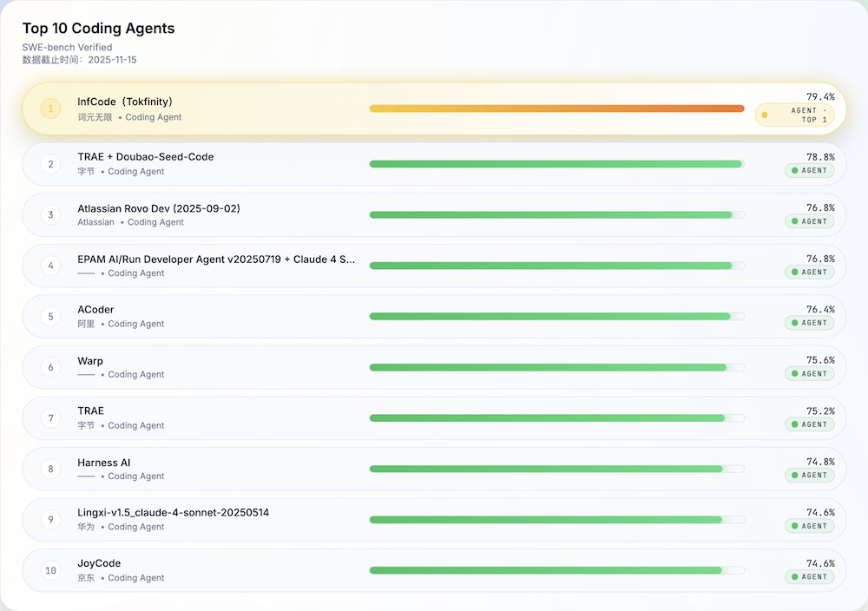Click rank 8 badge beside Harness AI
The height and width of the screenshot is (611, 868).
coord(50,469)
